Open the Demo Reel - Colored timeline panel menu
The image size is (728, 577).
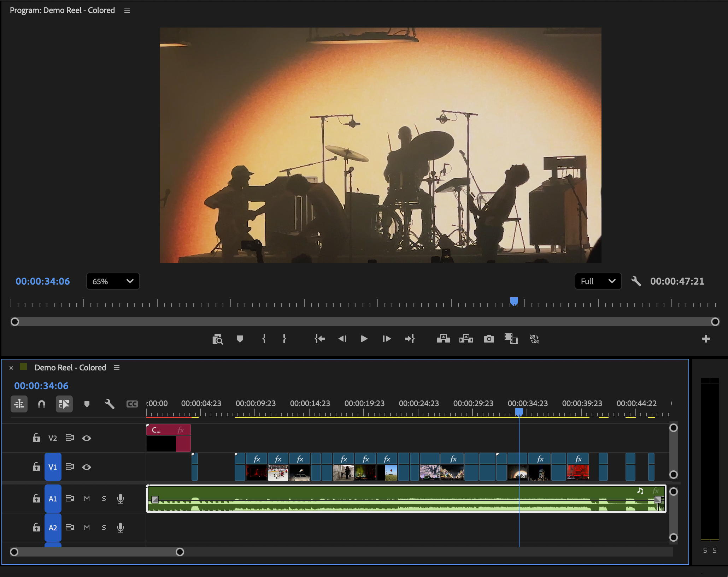click(x=117, y=368)
